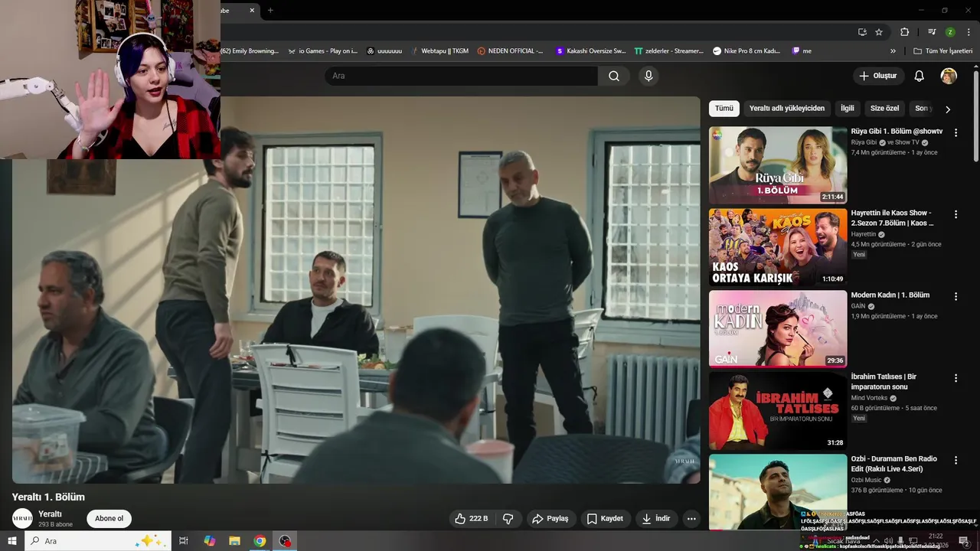Viewport: 980px width, 551px height.
Task: Open options menu for İbrahim Tatlıses video
Action: [955, 378]
